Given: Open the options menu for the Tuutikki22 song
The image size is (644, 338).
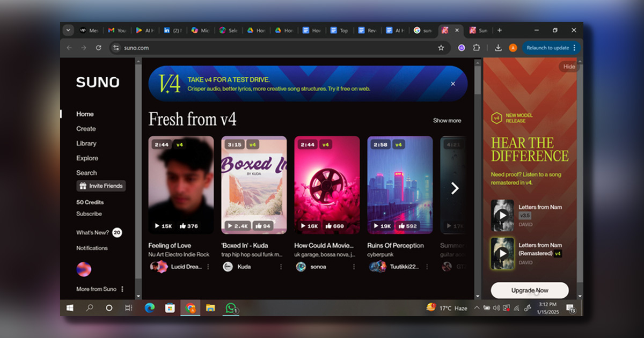Looking at the screenshot, I should (x=427, y=267).
